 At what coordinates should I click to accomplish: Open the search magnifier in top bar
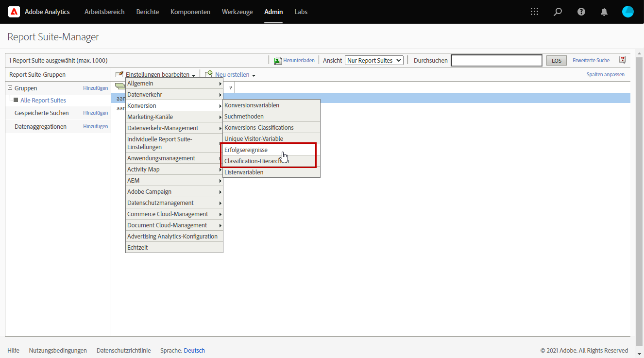coord(558,12)
